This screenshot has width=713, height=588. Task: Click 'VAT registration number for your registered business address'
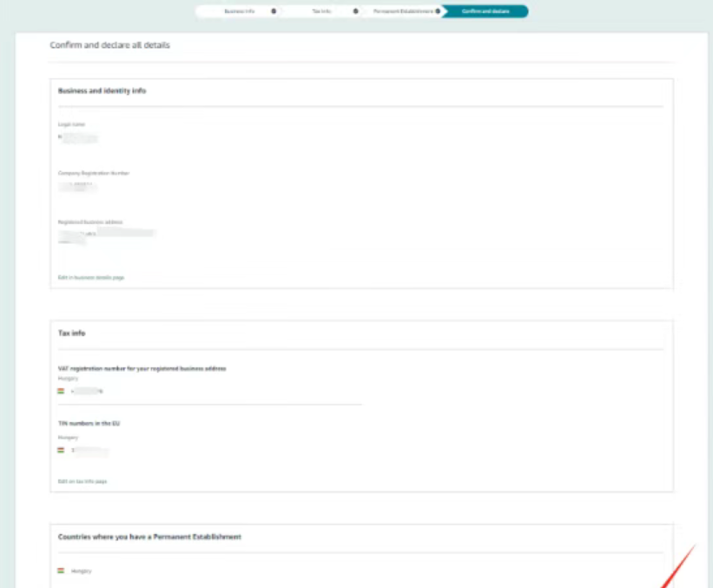click(142, 369)
